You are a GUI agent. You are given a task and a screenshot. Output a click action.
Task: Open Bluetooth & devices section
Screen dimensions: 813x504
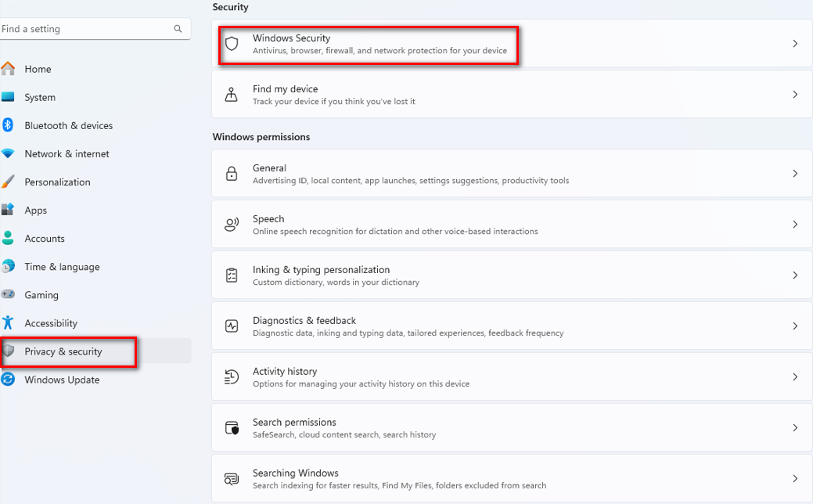95,125
